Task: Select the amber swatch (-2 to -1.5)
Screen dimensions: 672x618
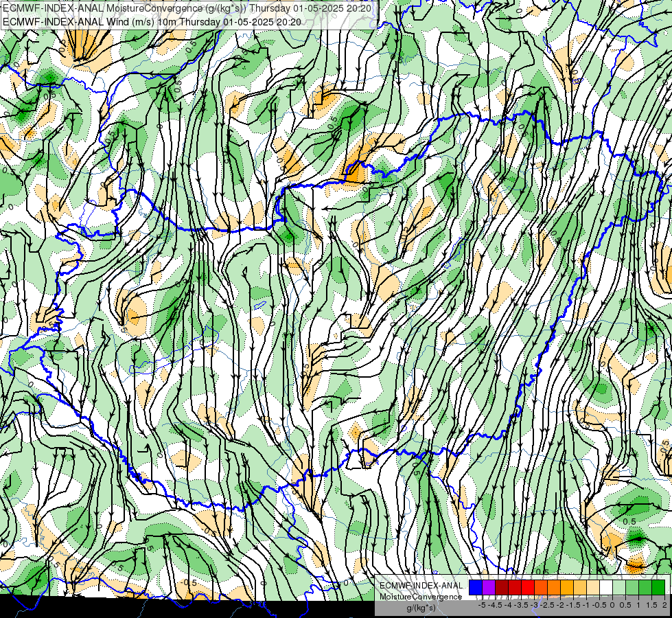Action: pos(567,587)
